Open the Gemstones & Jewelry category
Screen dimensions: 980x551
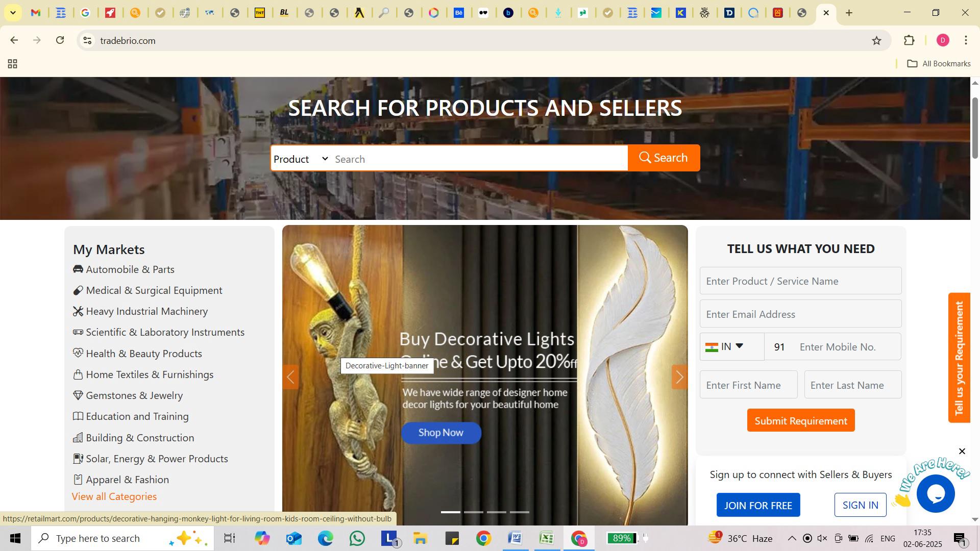(134, 395)
